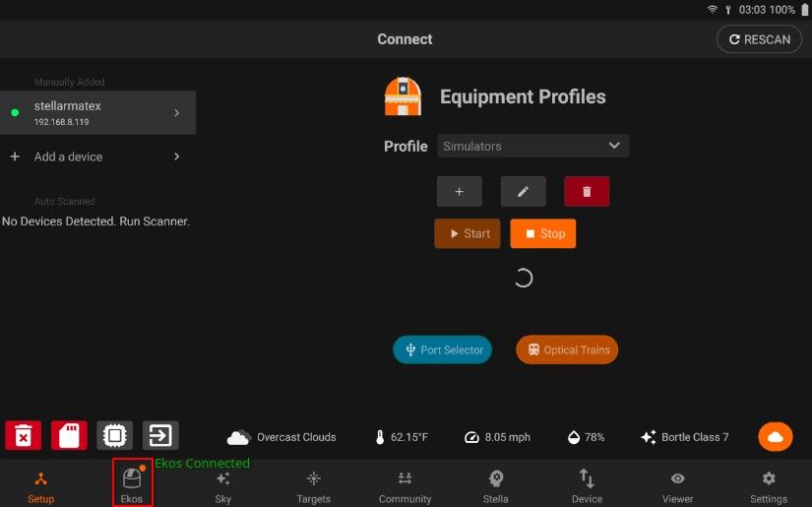812x507 pixels.
Task: Click the Overcast Clouds weather indicator
Action: point(281,437)
